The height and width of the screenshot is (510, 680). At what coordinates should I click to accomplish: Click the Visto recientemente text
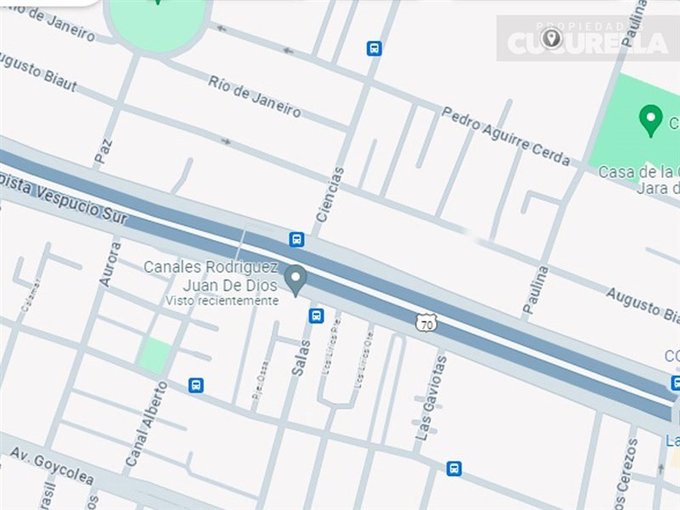pyautogui.click(x=222, y=301)
